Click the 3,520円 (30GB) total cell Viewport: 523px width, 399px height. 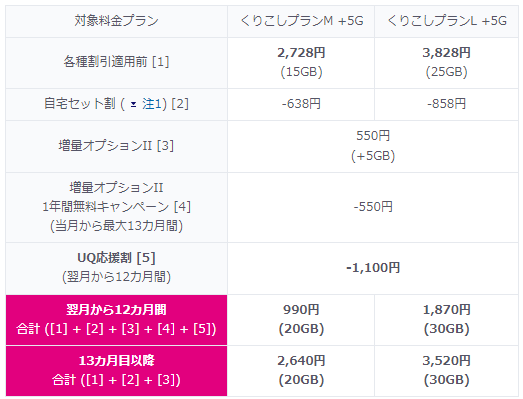point(446,371)
